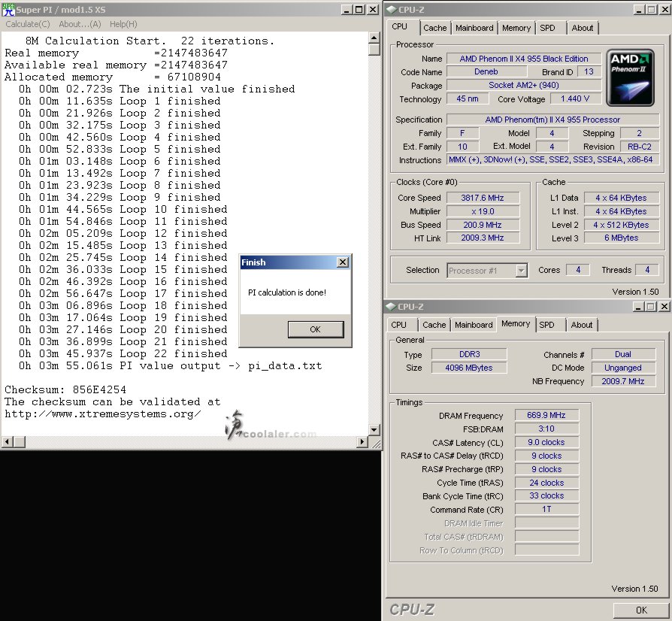Maximize the Super PI window

click(359, 10)
